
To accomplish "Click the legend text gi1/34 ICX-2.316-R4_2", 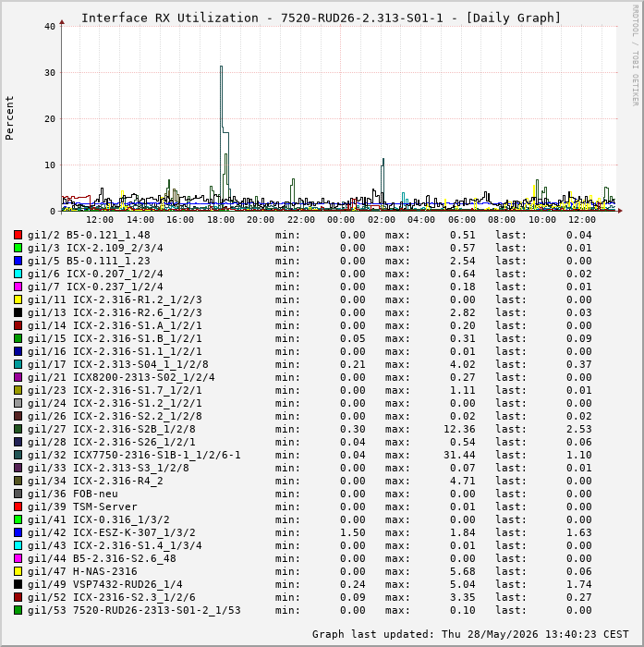I will click(x=95, y=481).
